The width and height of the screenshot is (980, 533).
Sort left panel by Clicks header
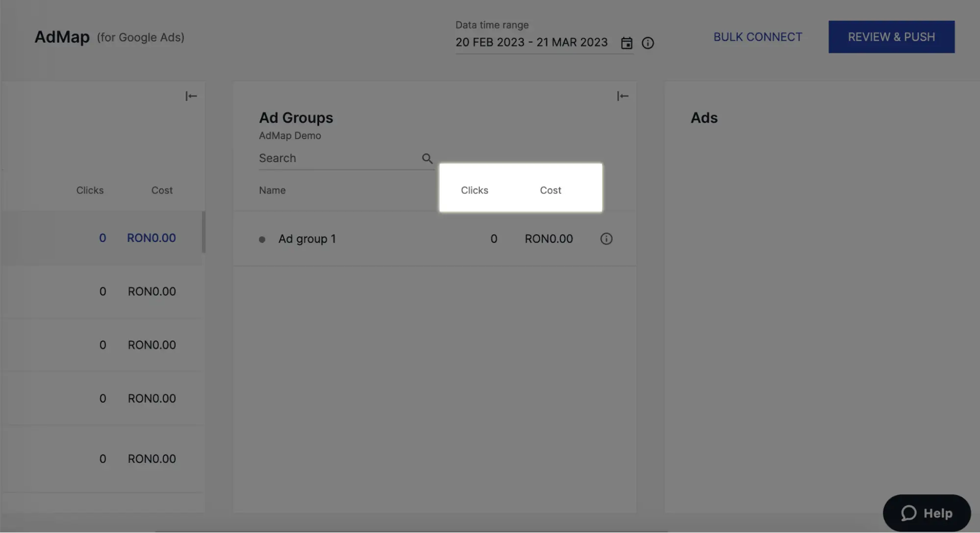click(x=90, y=190)
